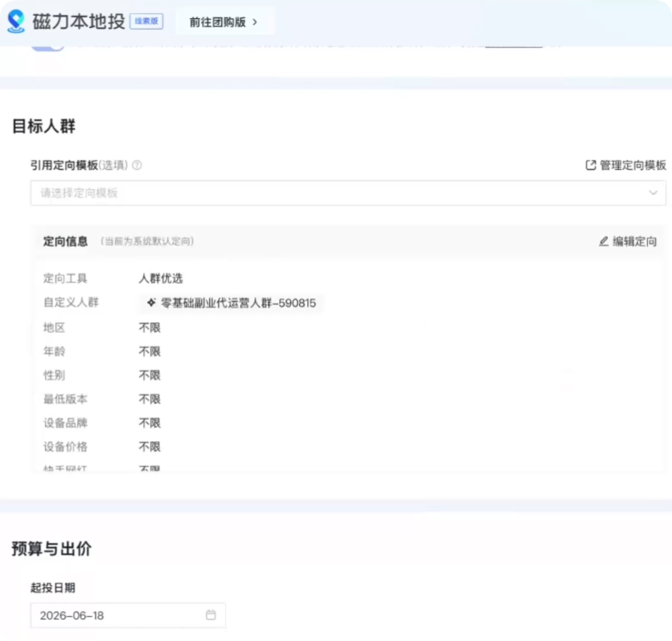The width and height of the screenshot is (672, 641).
Task: Click the 起投日期 date field 2026-06-18
Action: (128, 616)
